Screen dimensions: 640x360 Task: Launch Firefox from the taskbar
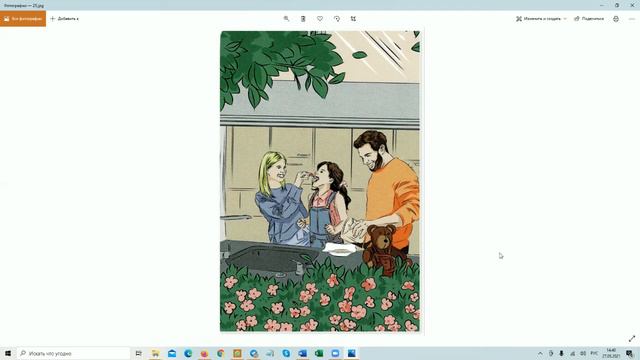204,353
